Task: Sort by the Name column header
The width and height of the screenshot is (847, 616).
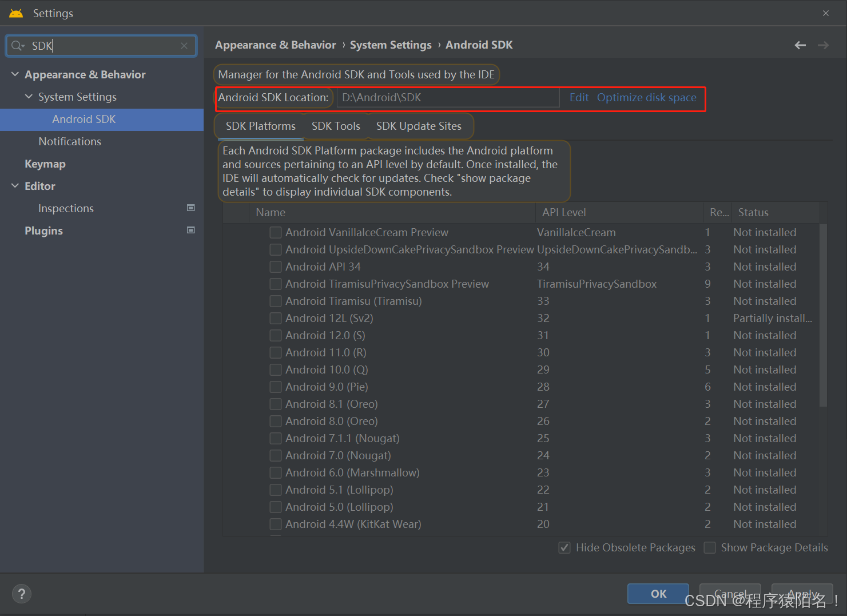Action: (392, 212)
